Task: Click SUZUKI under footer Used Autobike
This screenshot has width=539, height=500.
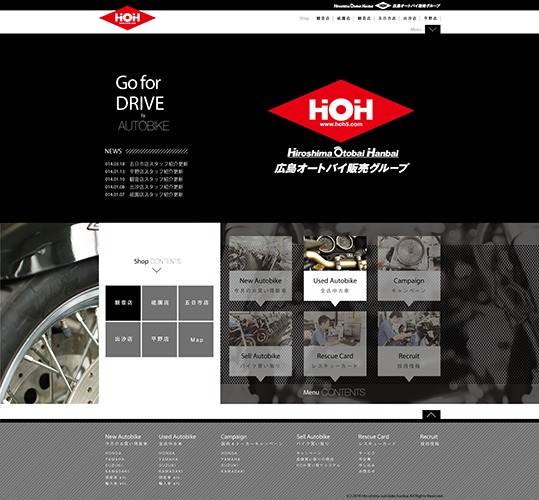Action: 167,465
